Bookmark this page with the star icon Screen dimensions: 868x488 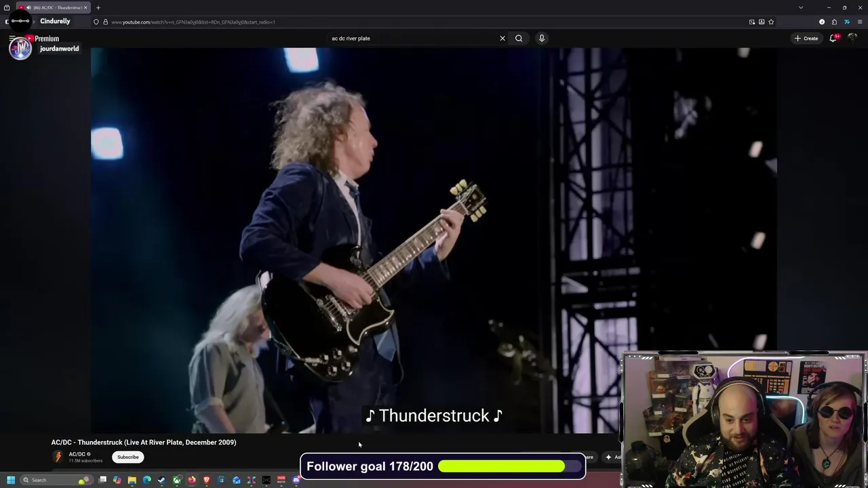pos(771,22)
